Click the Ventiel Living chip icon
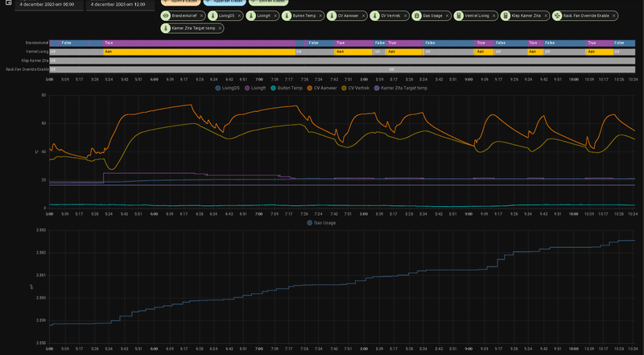The height and width of the screenshot is (355, 644). pos(459,15)
